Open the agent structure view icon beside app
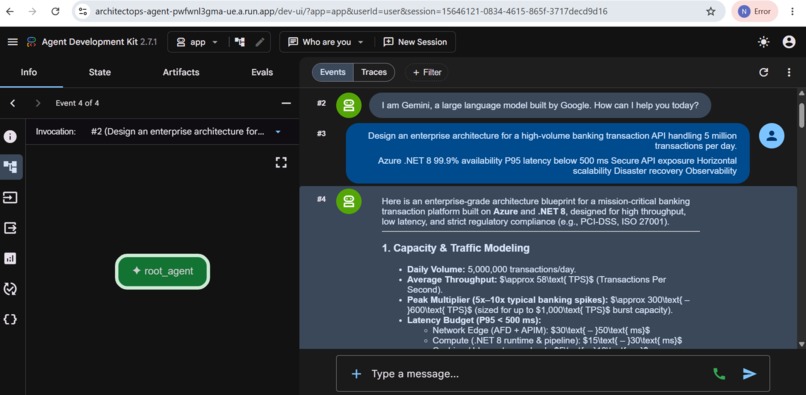 tap(240, 42)
